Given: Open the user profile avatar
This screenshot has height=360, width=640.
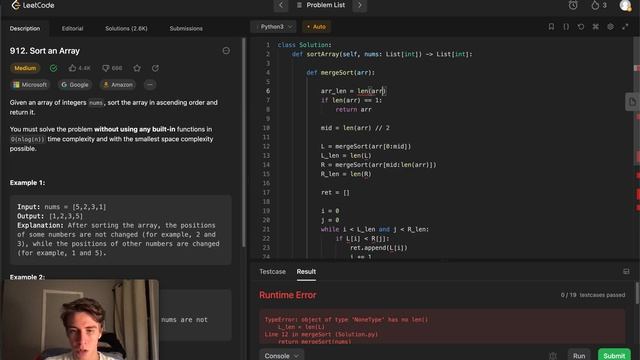Looking at the screenshot, I should tap(625, 5).
